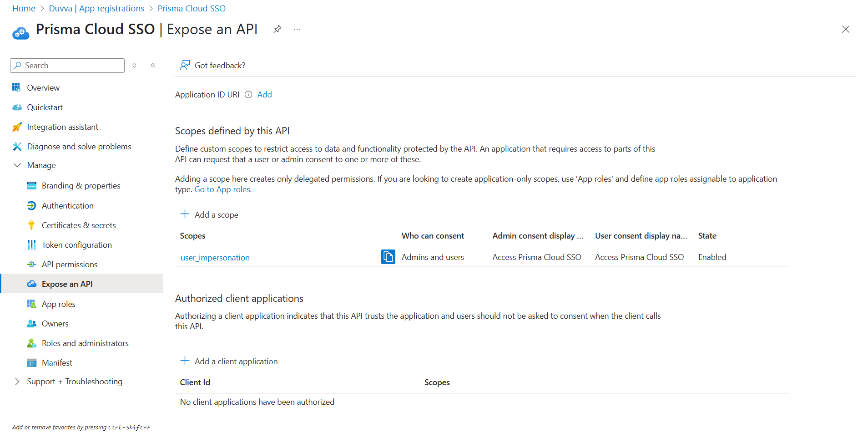Click the Got feedback? button

(212, 66)
